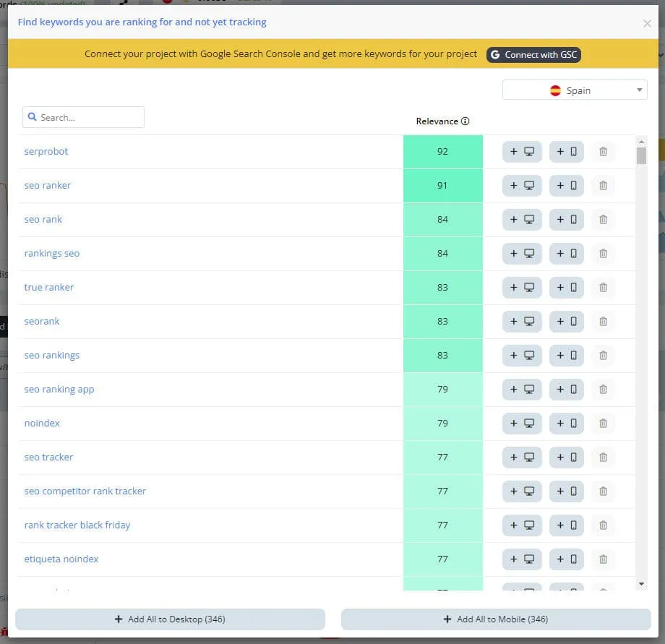This screenshot has width=665, height=644.
Task: Add seo tracker to mobile tracking
Action: point(566,457)
